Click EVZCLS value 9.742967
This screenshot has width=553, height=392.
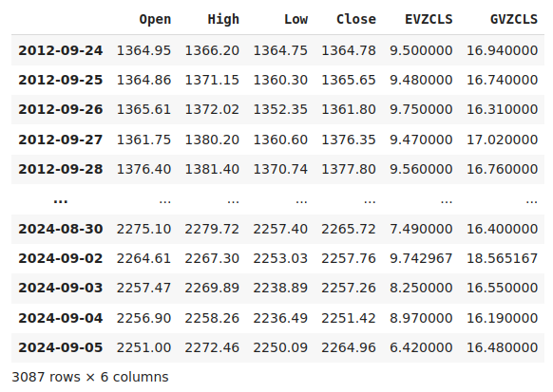[421, 258]
